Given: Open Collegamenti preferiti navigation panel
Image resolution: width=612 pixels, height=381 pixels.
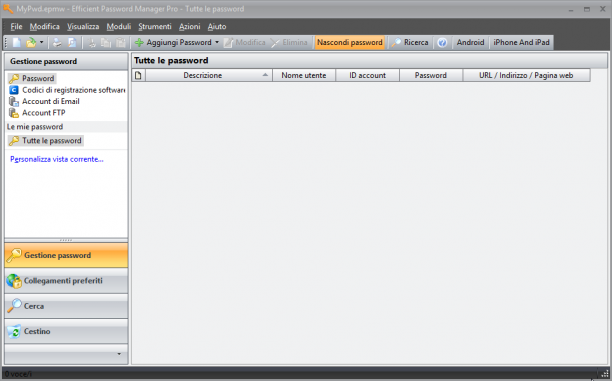Looking at the screenshot, I should pos(66,281).
